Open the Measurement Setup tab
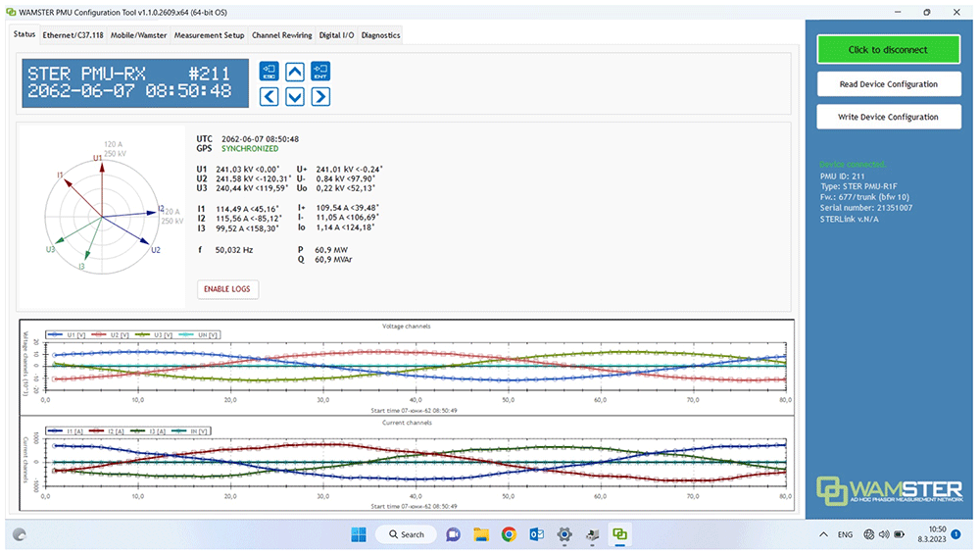The height and width of the screenshot is (555, 980). (210, 35)
